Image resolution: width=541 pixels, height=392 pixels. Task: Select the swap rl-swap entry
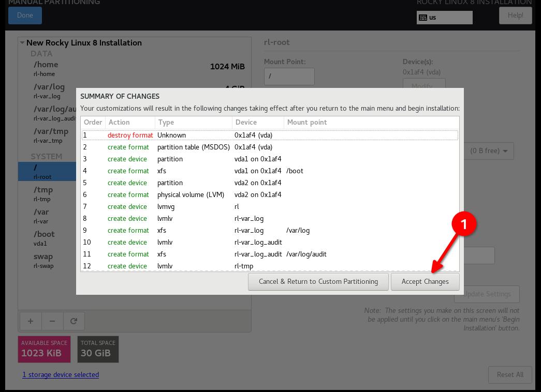(43, 260)
